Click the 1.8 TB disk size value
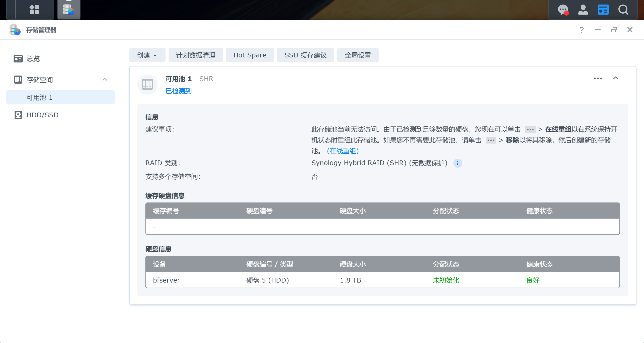The image size is (644, 343). pyautogui.click(x=350, y=280)
